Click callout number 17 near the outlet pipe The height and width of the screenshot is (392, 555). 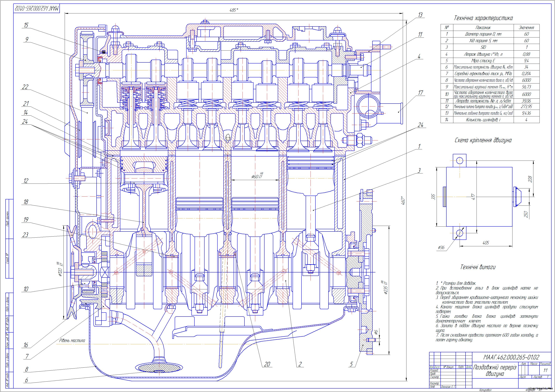click(421, 93)
